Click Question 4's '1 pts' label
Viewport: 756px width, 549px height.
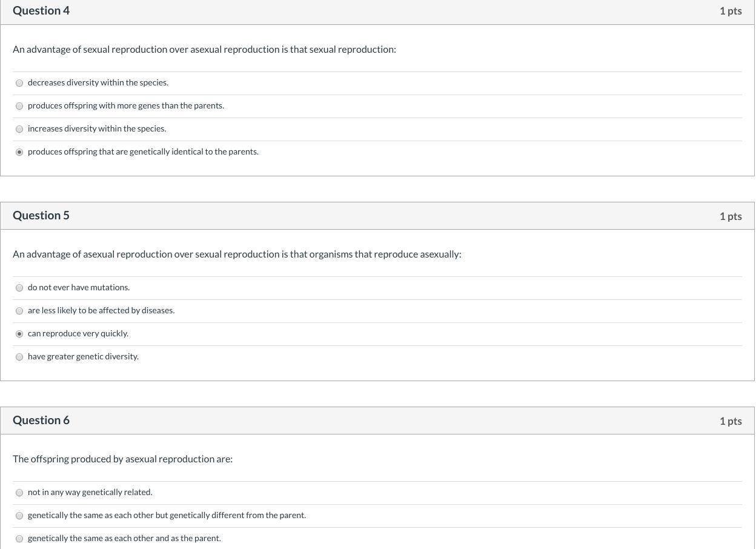(730, 11)
